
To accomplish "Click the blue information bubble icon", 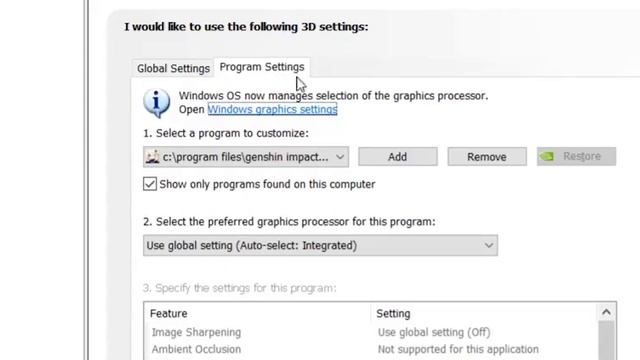I will (x=157, y=102).
